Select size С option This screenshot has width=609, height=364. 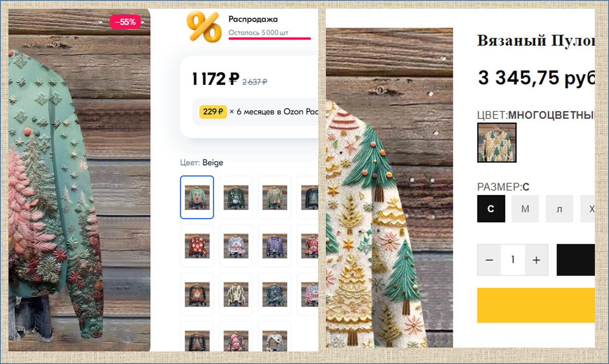click(491, 209)
